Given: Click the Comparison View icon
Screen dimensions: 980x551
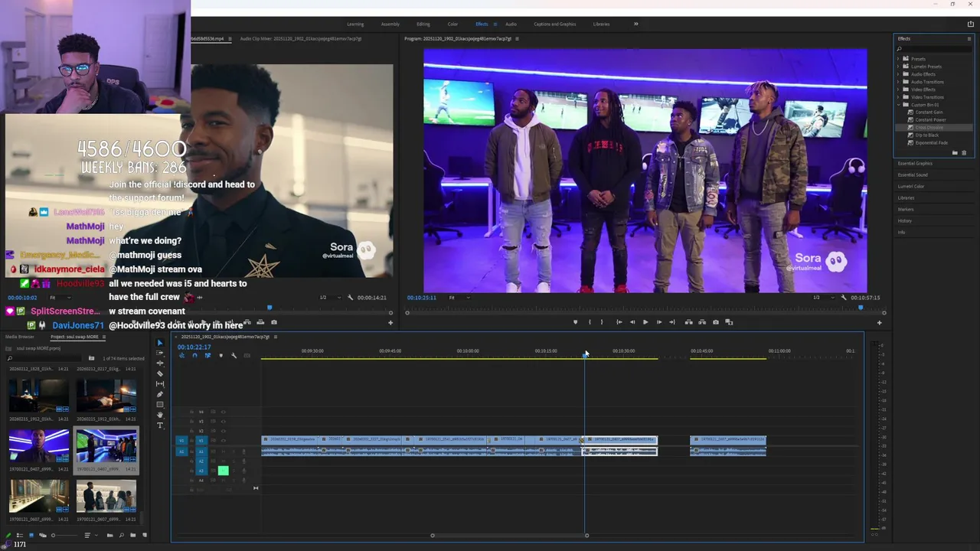Looking at the screenshot, I should [x=729, y=322].
